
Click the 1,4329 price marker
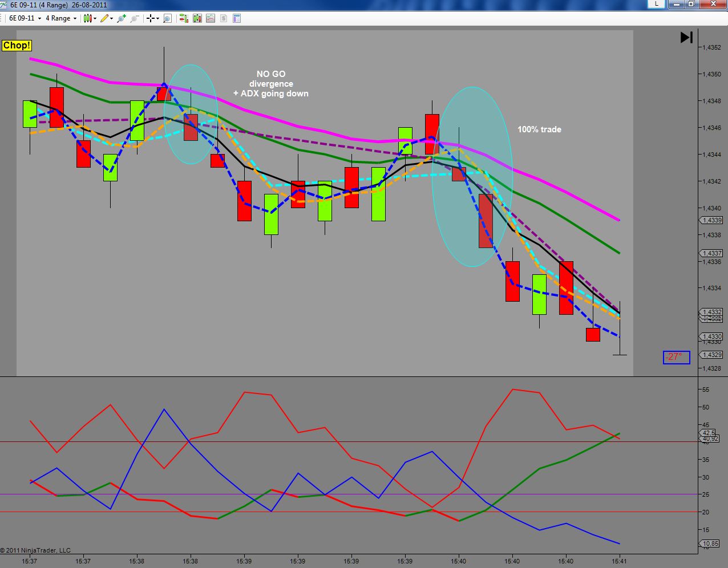click(x=711, y=355)
